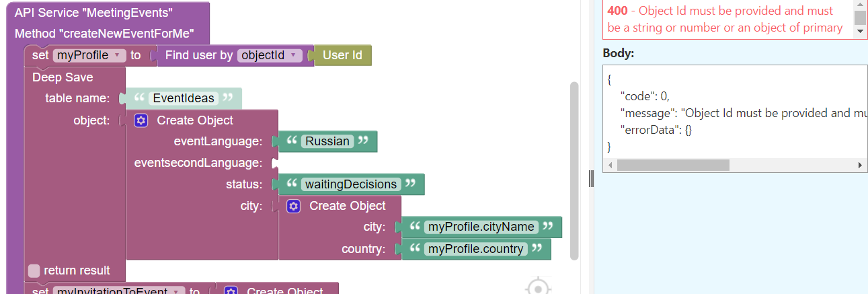Click gear icon on Deep Save object's Create Object
Image resolution: width=868 pixels, height=294 pixels.
[141, 120]
